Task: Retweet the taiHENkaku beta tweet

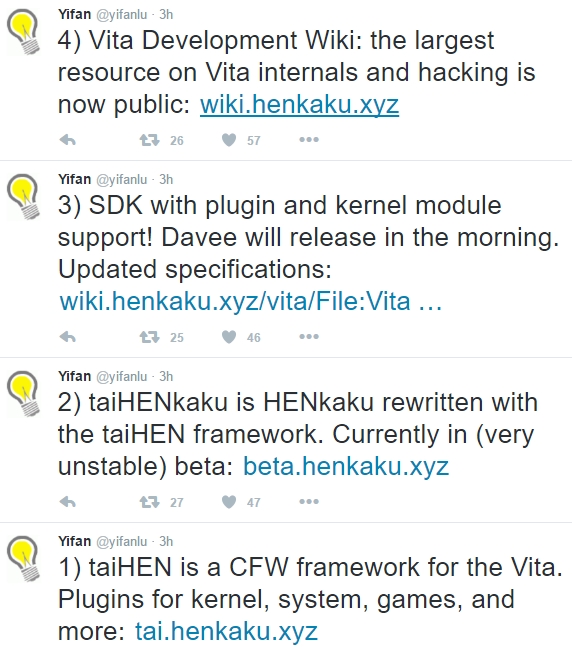Action: (x=150, y=502)
